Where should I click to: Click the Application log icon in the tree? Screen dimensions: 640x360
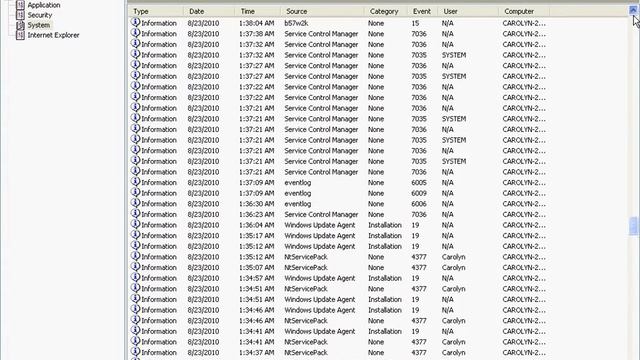(x=20, y=5)
